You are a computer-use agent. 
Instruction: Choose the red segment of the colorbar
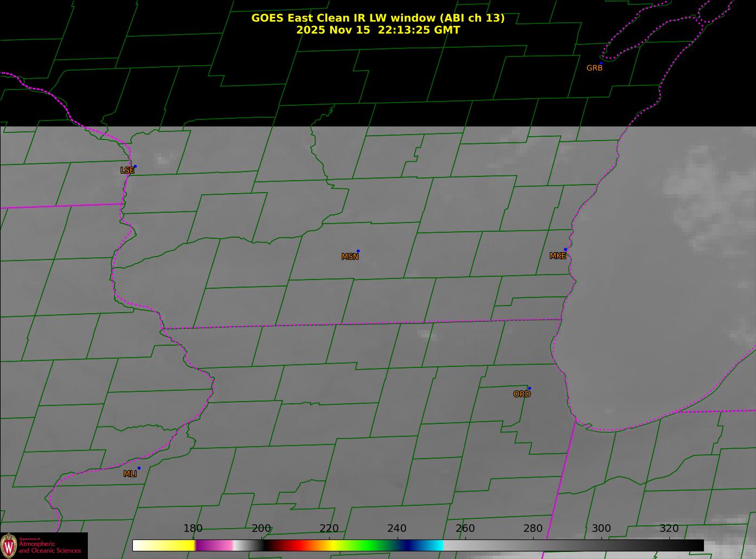pos(293,545)
